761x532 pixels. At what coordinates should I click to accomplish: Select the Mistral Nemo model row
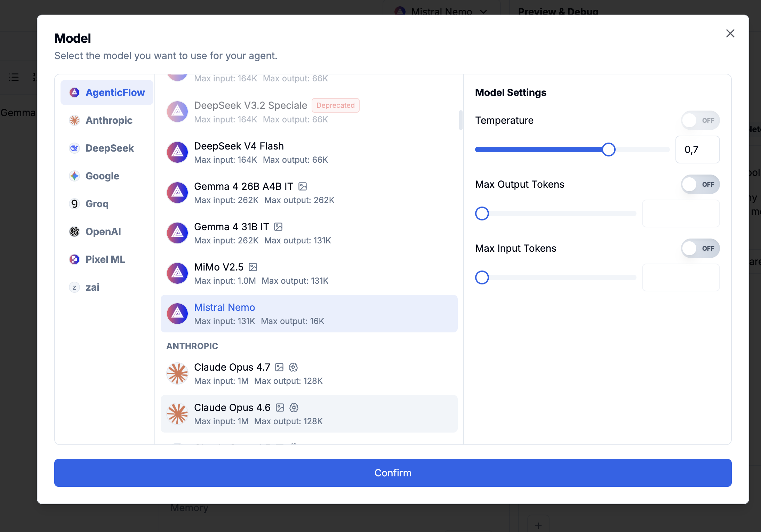click(309, 314)
